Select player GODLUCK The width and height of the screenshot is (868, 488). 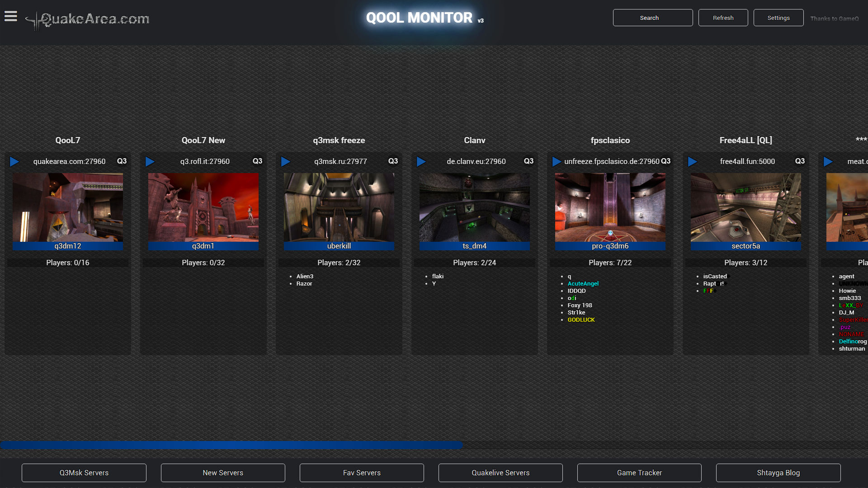tap(581, 320)
